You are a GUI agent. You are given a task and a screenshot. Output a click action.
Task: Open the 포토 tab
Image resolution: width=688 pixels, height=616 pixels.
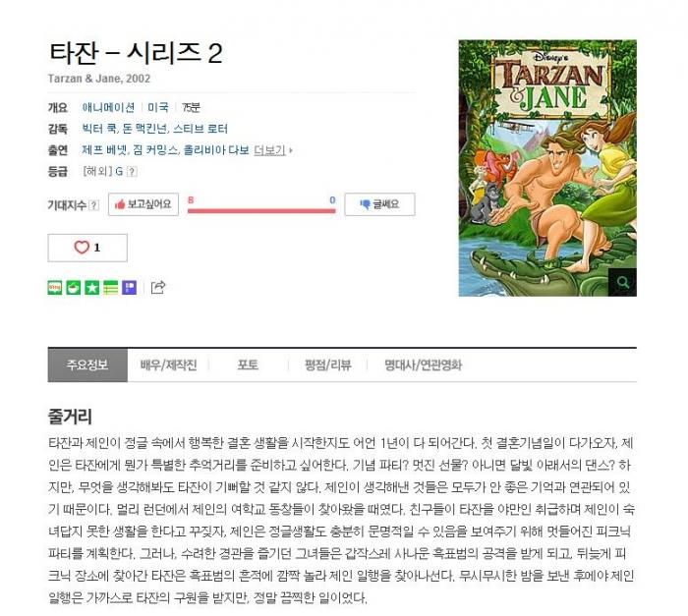[x=248, y=365]
